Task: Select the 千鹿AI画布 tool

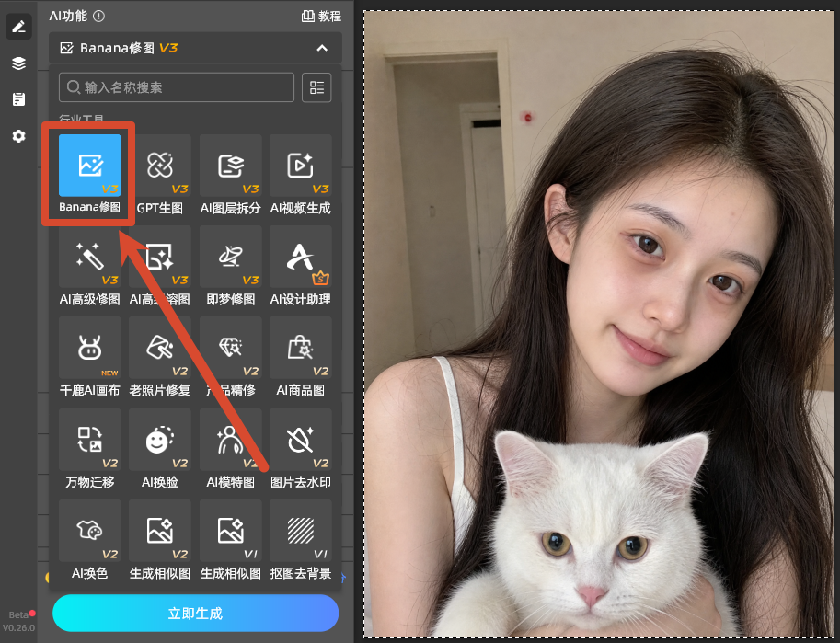Action: pos(90,348)
